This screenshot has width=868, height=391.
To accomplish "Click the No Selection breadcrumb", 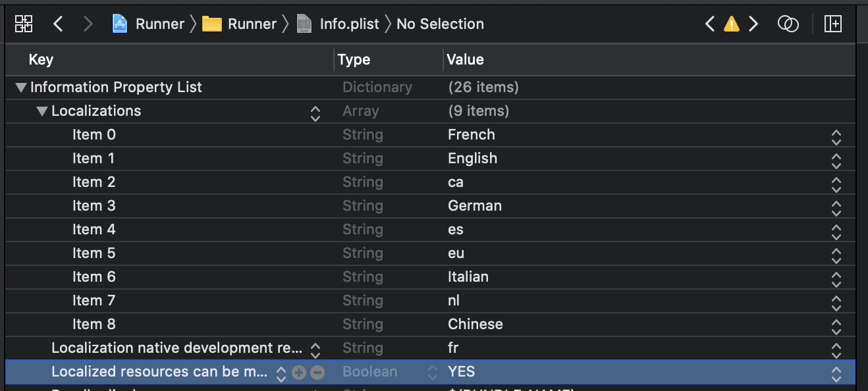I will pyautogui.click(x=440, y=24).
